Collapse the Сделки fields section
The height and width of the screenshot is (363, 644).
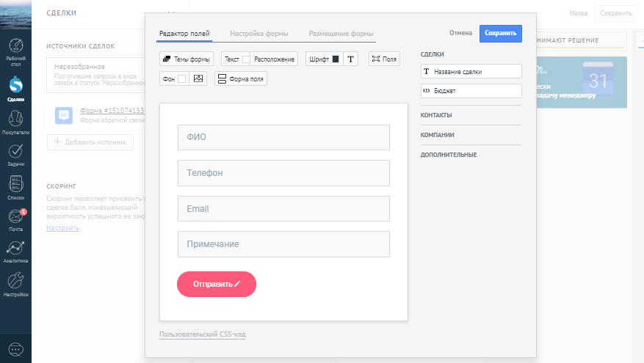(x=432, y=54)
